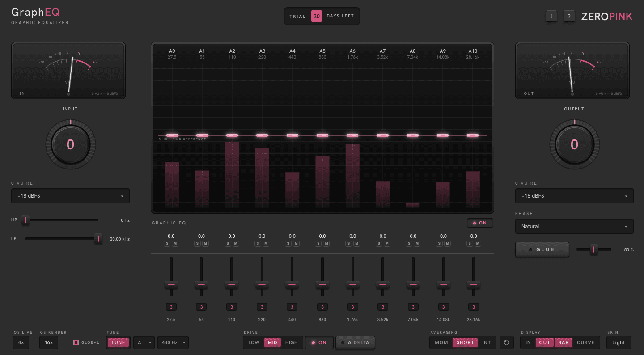Disable the TUNE toggle
This screenshot has width=644, height=355.
click(x=119, y=342)
